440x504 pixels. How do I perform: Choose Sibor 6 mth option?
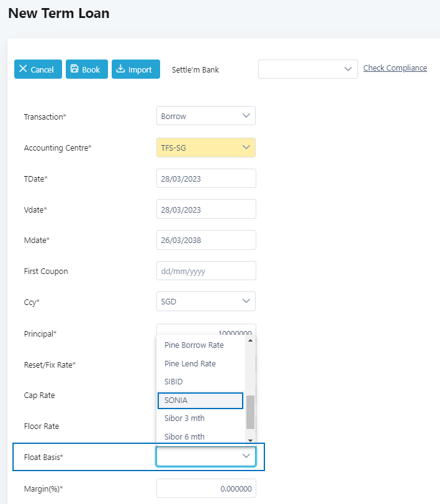tap(184, 436)
